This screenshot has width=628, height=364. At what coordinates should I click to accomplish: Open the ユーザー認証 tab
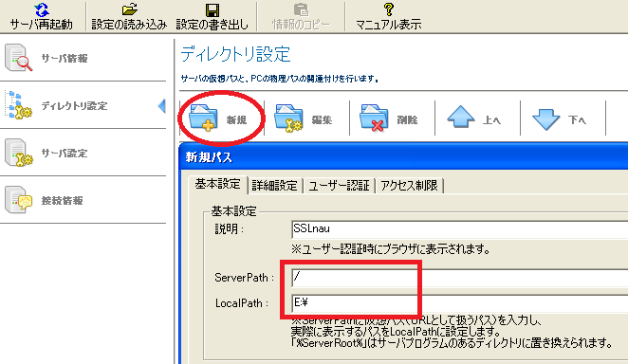(x=339, y=186)
